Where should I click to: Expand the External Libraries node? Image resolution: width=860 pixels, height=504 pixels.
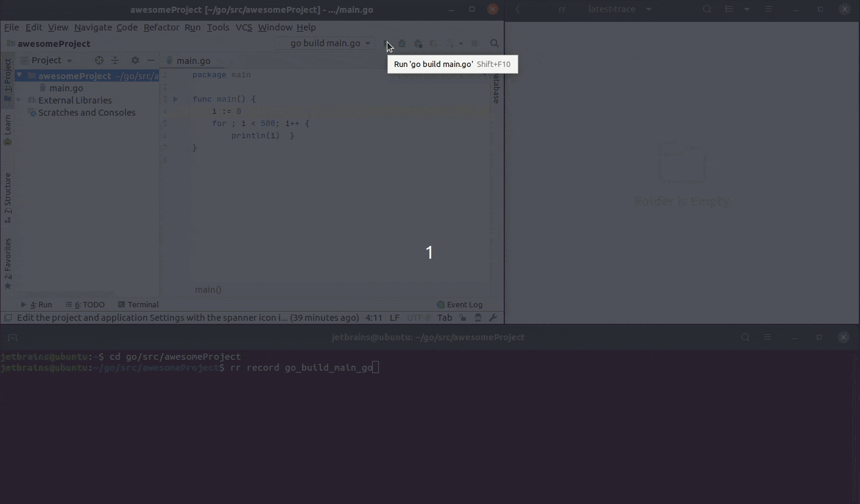coord(20,100)
